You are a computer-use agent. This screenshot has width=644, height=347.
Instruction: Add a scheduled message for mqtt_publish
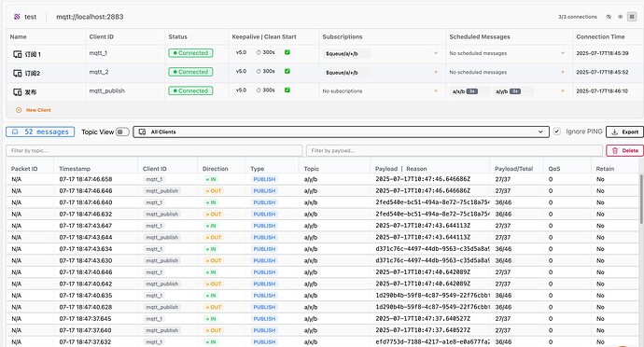coord(563,90)
